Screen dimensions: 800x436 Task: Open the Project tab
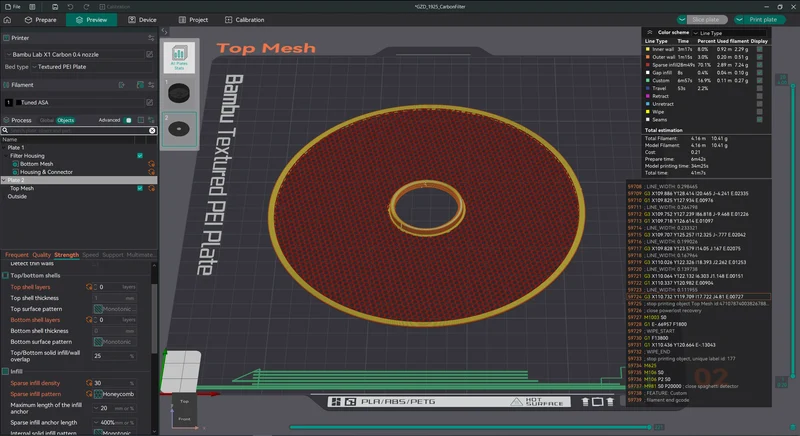coord(193,20)
